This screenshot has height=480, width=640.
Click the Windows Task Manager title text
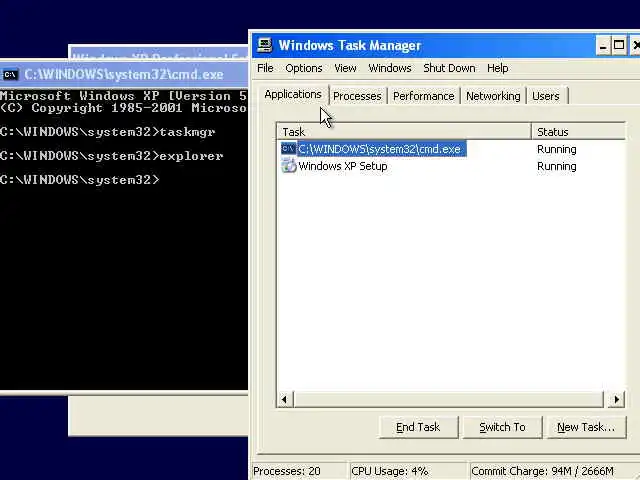(x=349, y=46)
